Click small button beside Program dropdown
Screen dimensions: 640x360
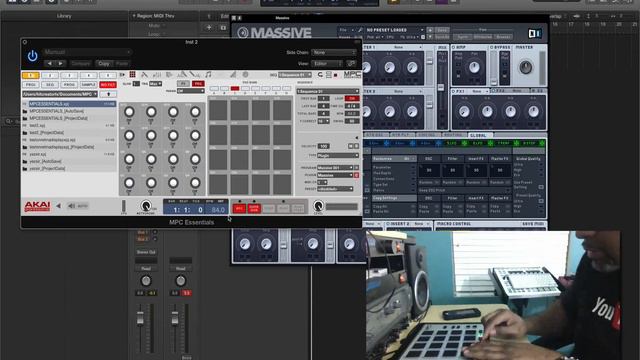[x=356, y=168]
